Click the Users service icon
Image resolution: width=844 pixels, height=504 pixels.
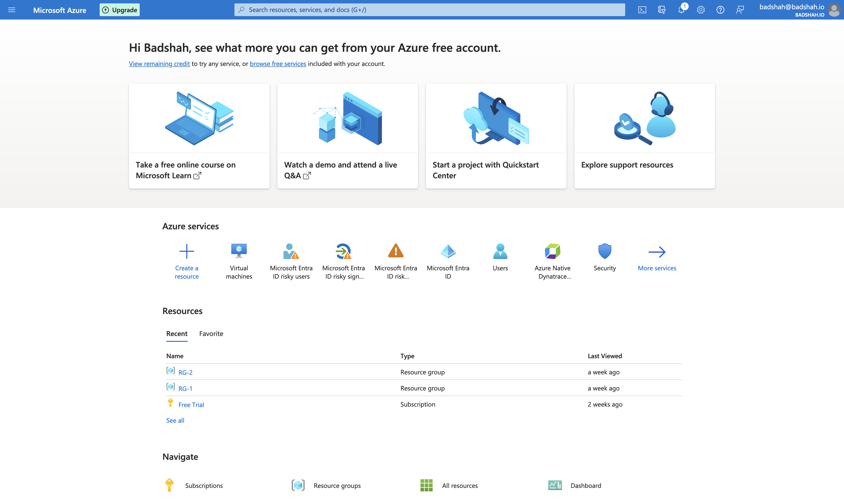pos(500,258)
